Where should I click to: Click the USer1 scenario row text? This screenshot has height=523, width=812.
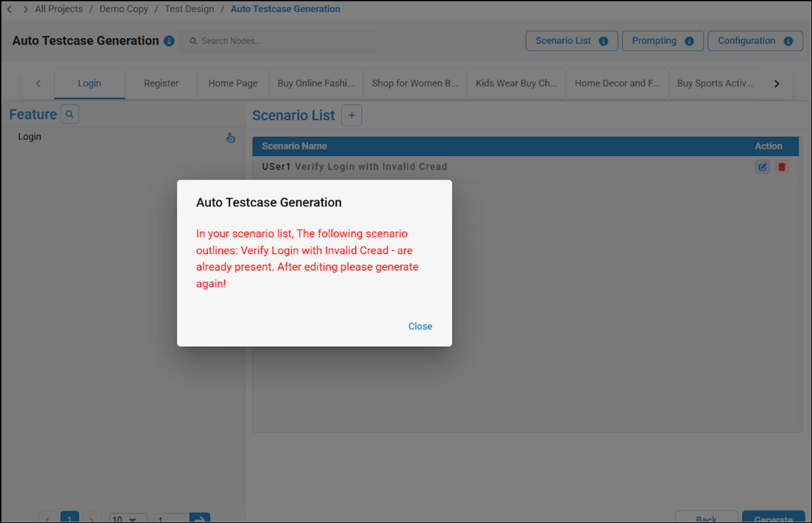[x=354, y=167]
